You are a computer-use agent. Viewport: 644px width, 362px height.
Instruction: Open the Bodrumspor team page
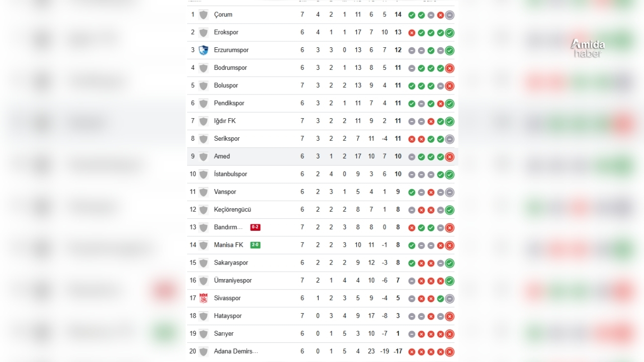tap(230, 68)
